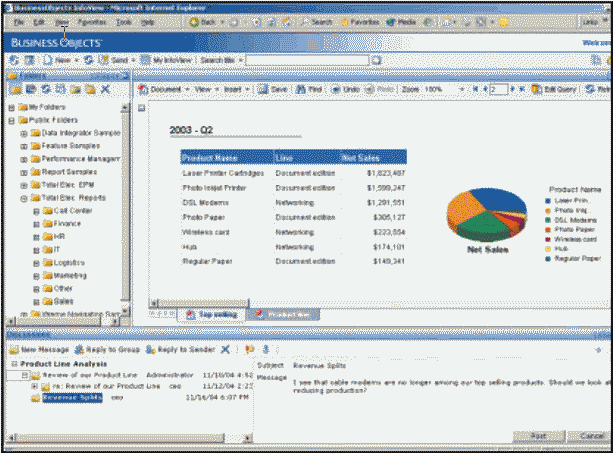The width and height of the screenshot is (613, 453).
Task: Click the page number input field
Action: (x=499, y=90)
